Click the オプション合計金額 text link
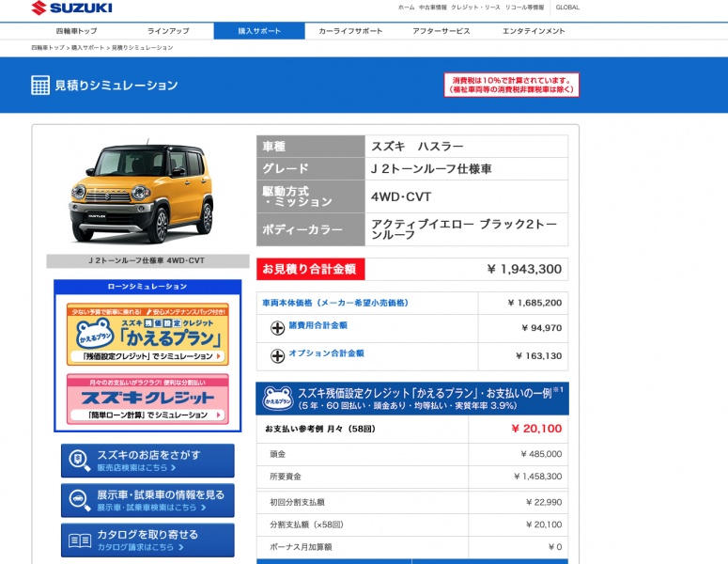The height and width of the screenshot is (564, 728). [326, 353]
